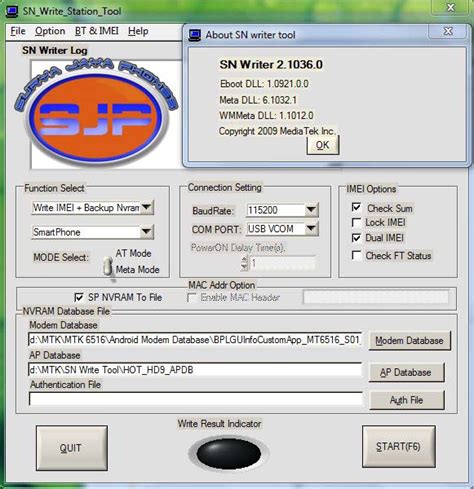Open the BT & IMEI menu

point(97,31)
